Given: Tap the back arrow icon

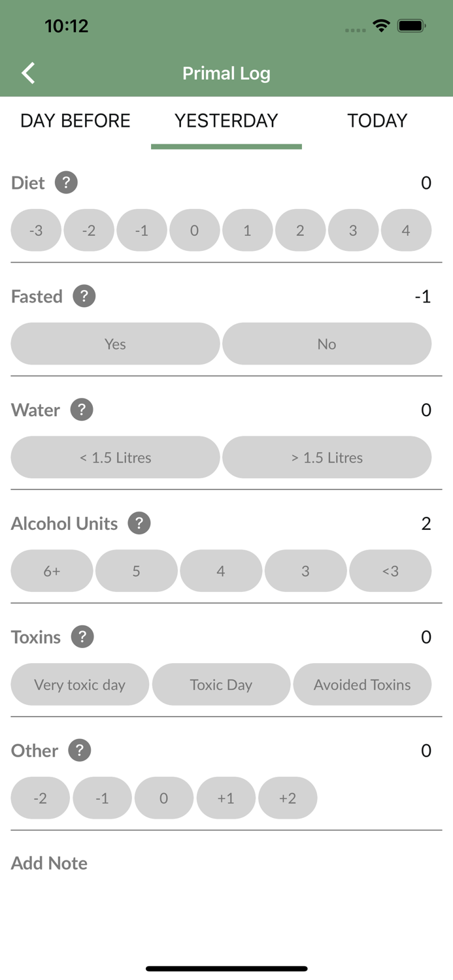Looking at the screenshot, I should pos(28,73).
